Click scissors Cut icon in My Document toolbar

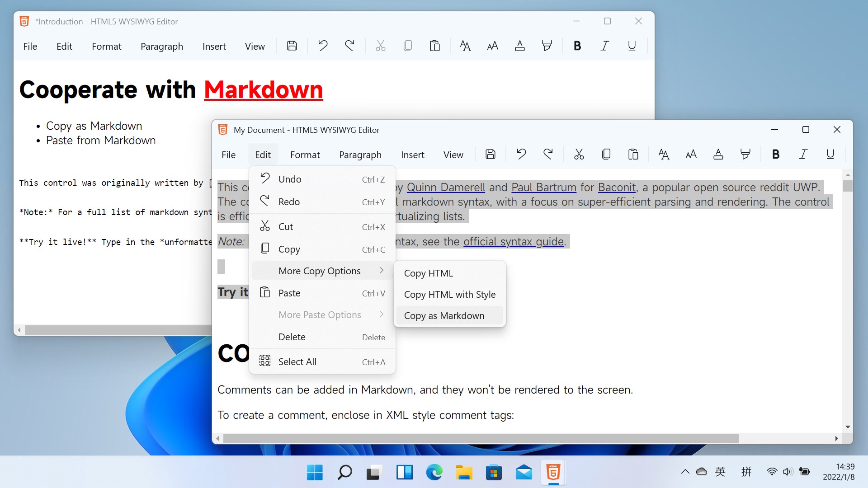[579, 155]
